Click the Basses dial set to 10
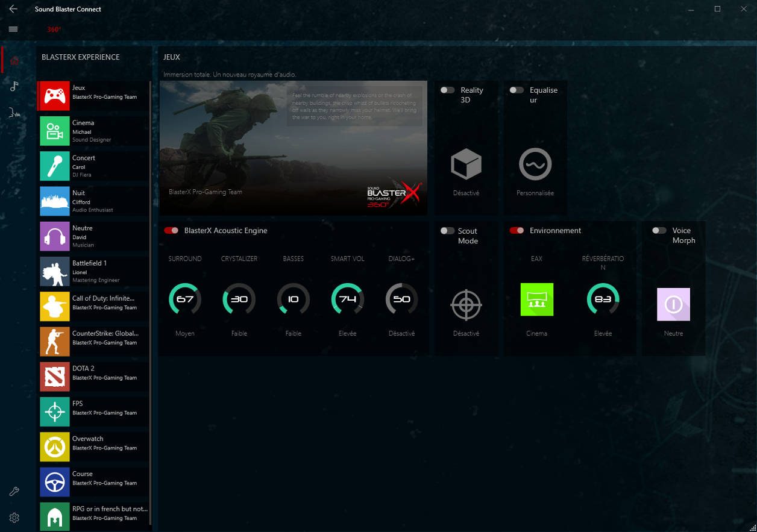 [294, 299]
